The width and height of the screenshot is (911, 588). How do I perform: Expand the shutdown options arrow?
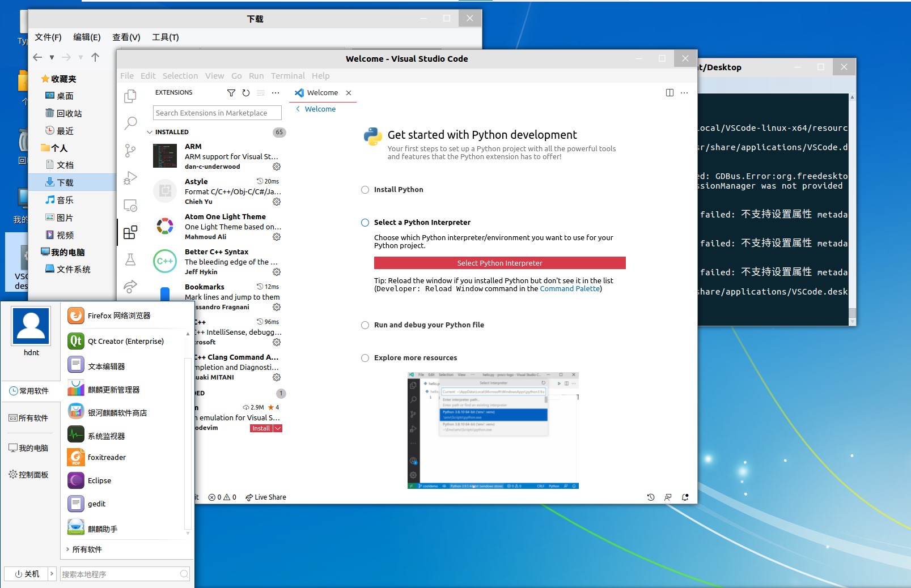tap(52, 574)
